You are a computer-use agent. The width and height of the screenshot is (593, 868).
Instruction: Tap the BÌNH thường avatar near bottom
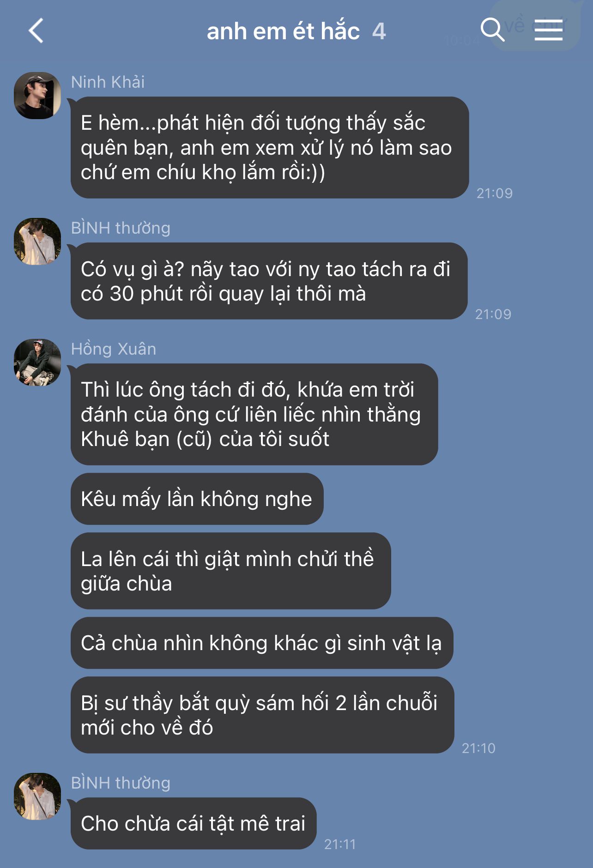37,796
